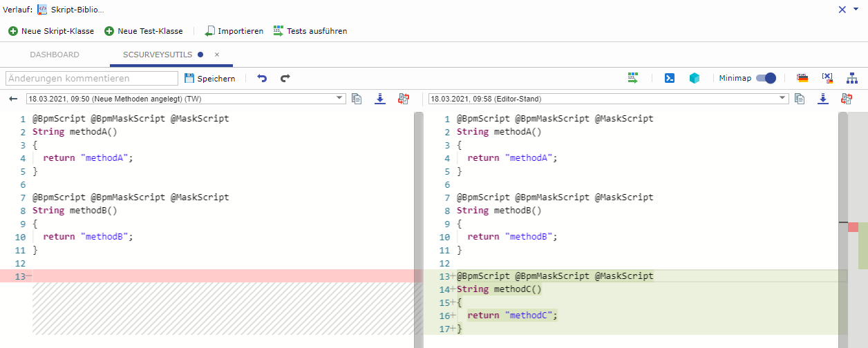Open the hierarchy structure diagram icon
The height and width of the screenshot is (348, 868).
(851, 79)
